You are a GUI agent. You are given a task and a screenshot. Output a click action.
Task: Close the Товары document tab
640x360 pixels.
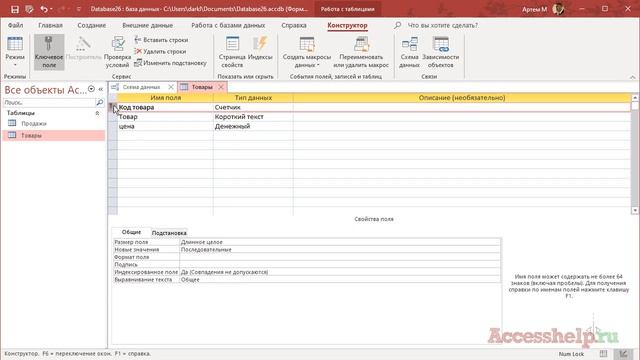[x=221, y=87]
